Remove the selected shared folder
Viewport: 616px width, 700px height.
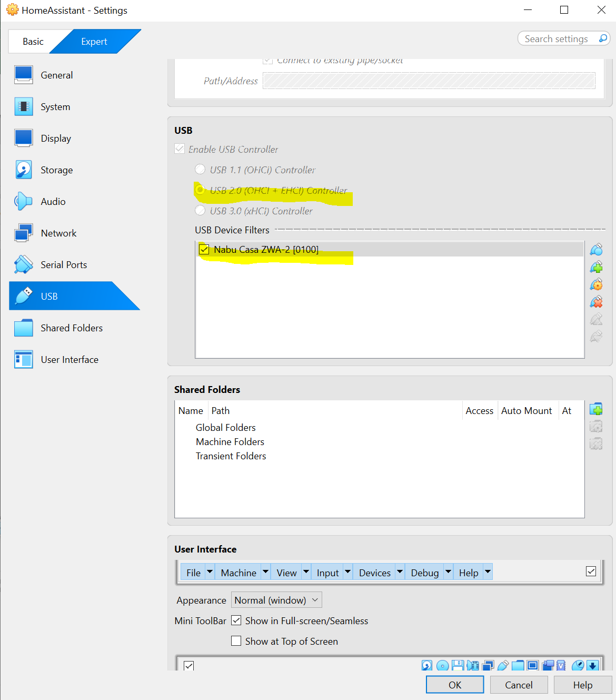point(596,444)
